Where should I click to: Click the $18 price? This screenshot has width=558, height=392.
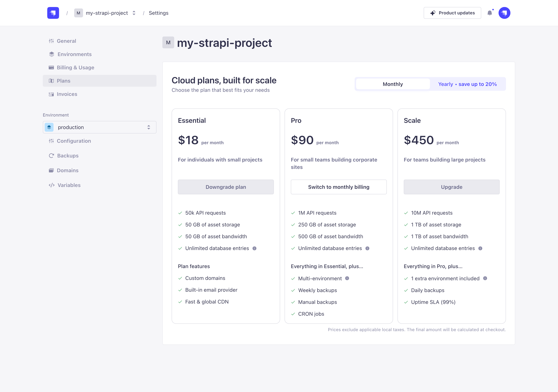coord(188,140)
